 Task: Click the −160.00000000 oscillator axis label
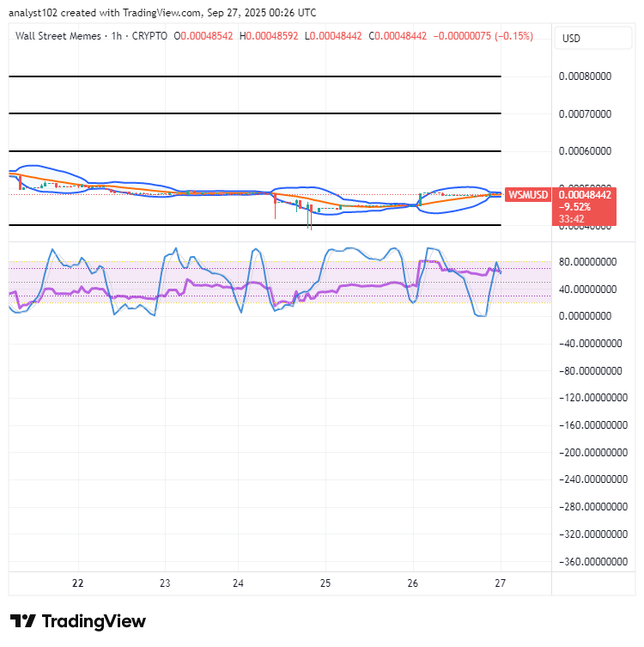coord(593,425)
